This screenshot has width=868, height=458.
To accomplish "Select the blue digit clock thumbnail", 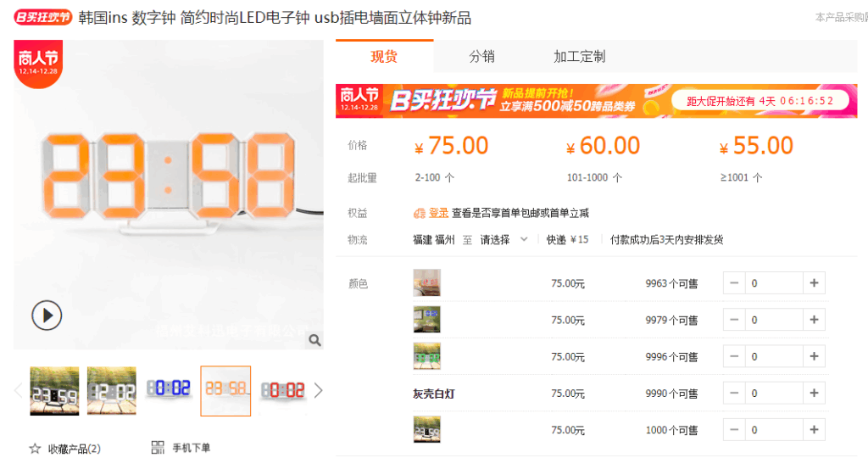I will 169,390.
